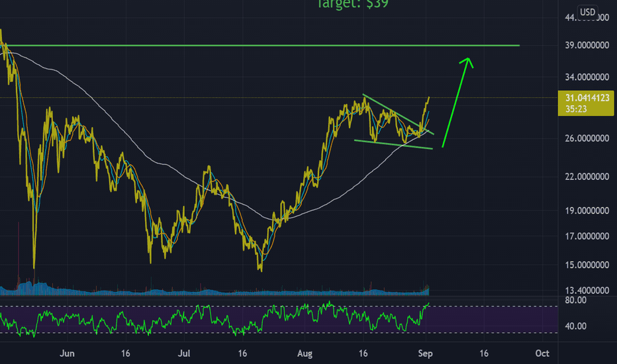Click the RSI 80.00 scale label
The height and width of the screenshot is (364, 617).
click(576, 300)
